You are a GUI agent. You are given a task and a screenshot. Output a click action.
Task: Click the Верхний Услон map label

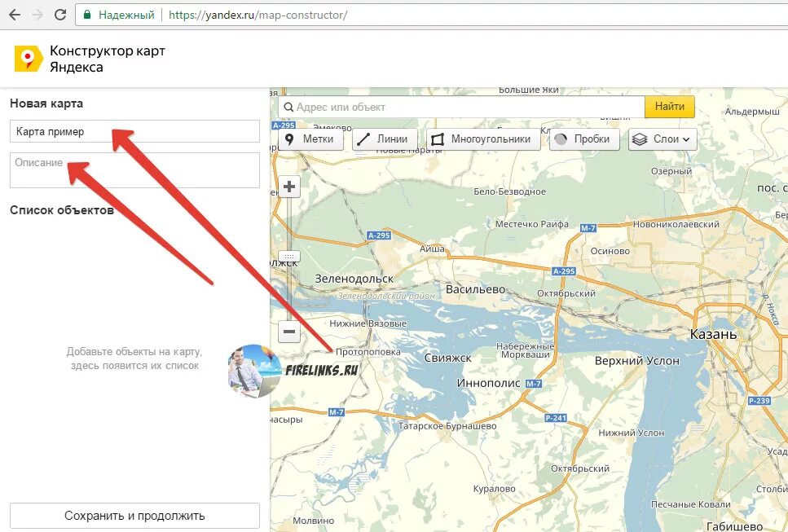[x=636, y=361]
